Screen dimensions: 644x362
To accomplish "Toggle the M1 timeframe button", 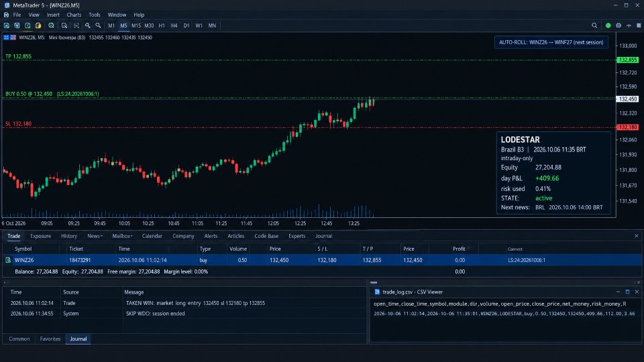I will pos(111,25).
